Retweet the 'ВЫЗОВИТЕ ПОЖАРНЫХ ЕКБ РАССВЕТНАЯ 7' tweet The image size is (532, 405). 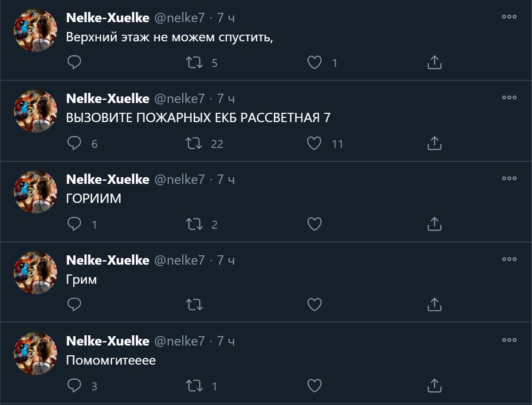pyautogui.click(x=194, y=143)
